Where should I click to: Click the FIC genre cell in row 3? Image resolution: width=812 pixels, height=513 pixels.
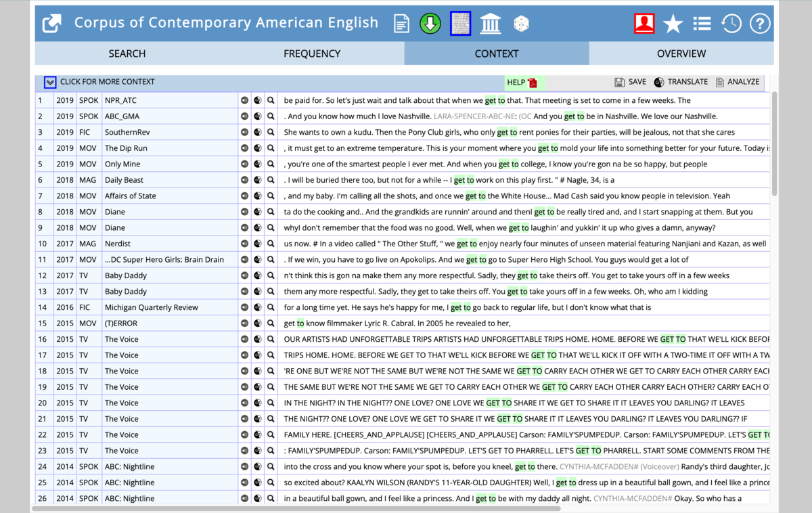(89, 132)
